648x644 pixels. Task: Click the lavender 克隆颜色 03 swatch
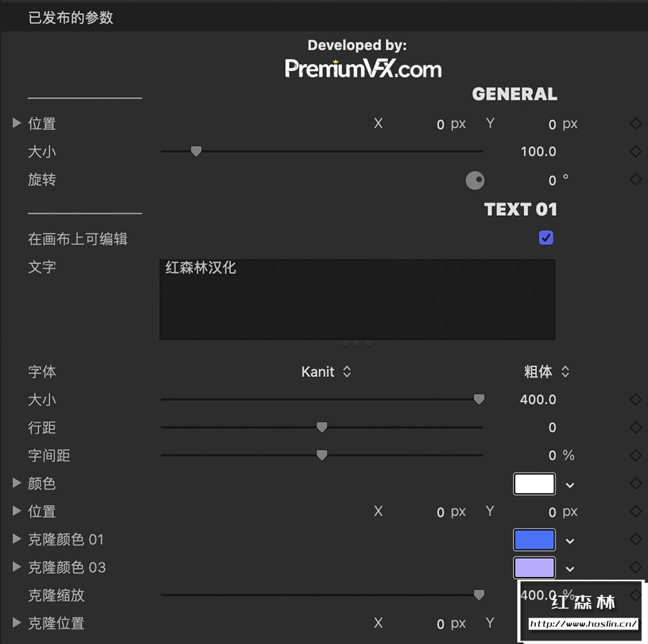535,567
